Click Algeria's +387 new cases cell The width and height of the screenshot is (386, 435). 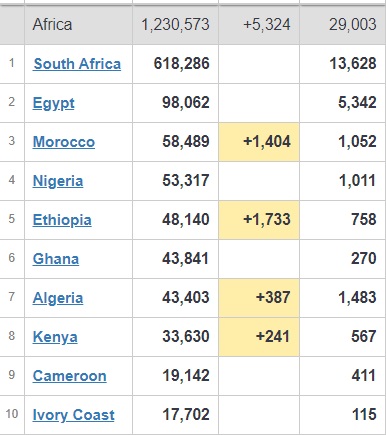click(x=259, y=298)
